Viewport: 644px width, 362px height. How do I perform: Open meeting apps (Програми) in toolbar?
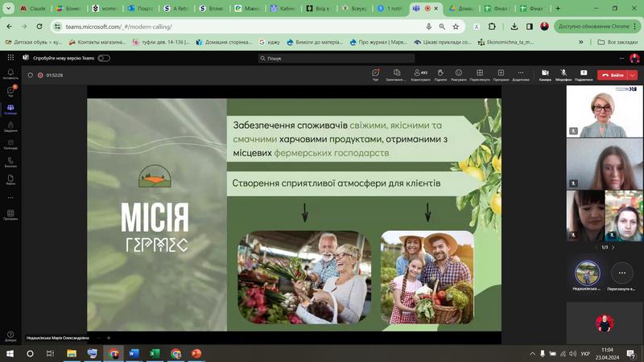501,75
